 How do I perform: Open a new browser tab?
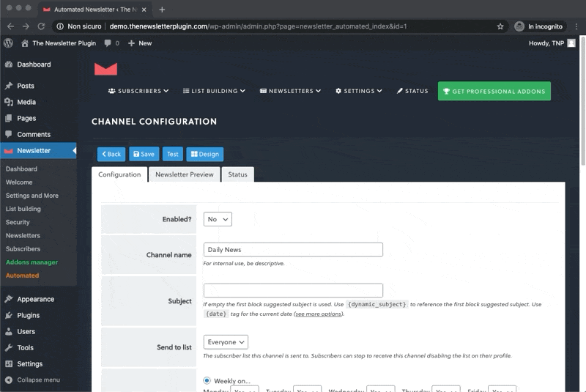pos(162,10)
